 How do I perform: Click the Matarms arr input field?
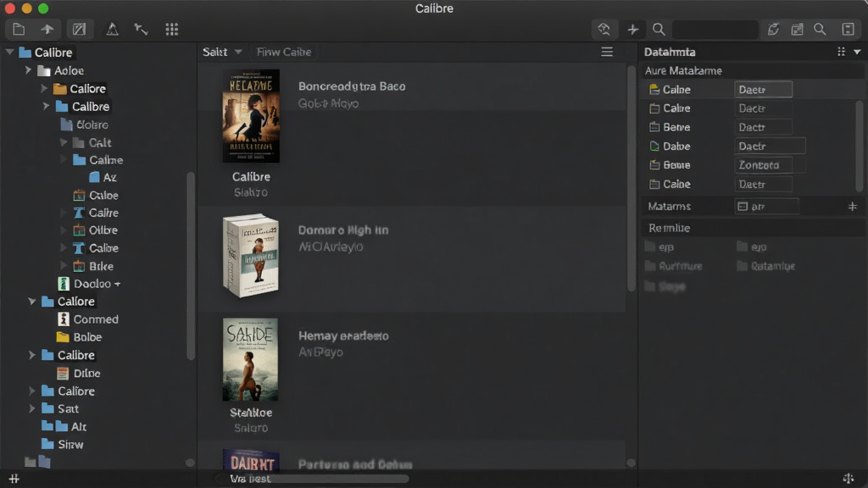tap(766, 207)
